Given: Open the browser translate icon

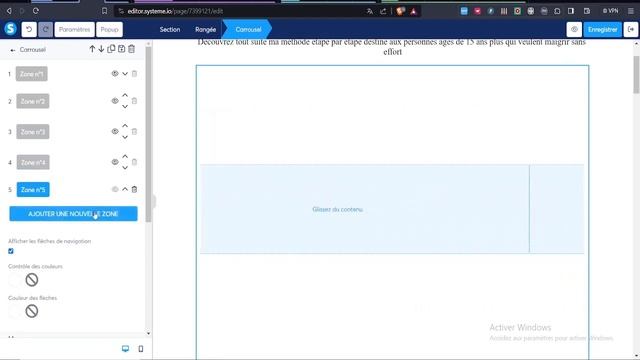Looking at the screenshot, I should [x=369, y=11].
